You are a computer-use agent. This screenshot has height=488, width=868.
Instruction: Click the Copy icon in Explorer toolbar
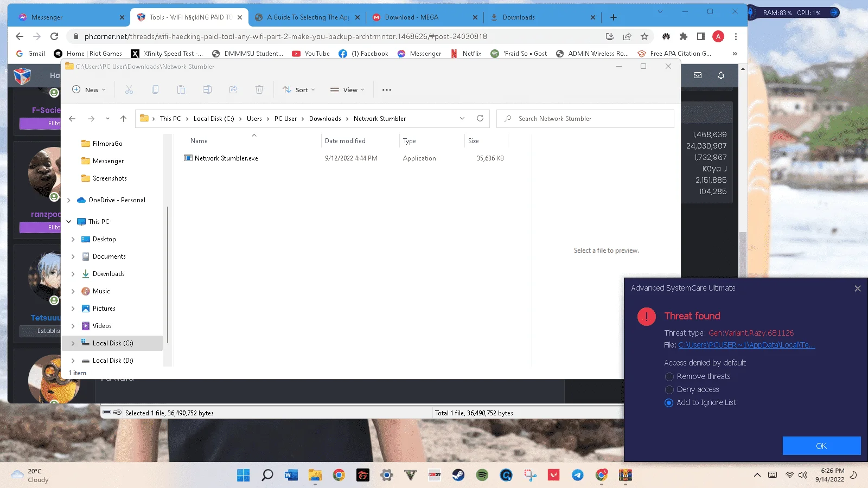pos(155,90)
